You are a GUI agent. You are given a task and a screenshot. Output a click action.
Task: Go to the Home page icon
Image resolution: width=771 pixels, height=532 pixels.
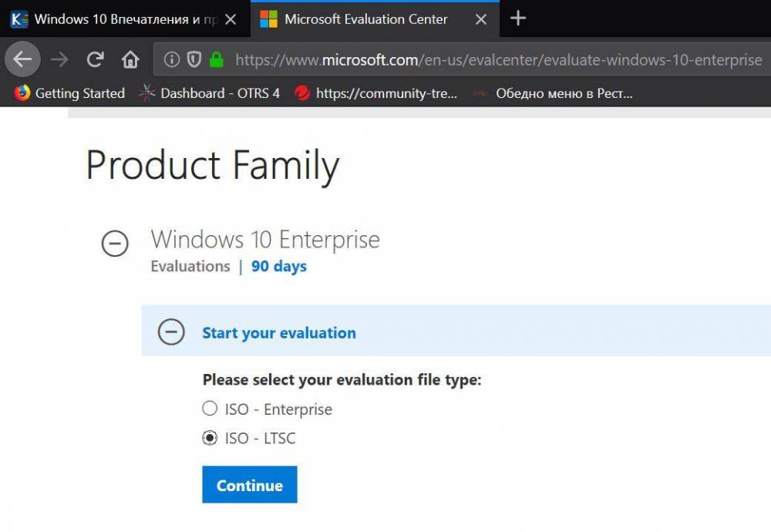pyautogui.click(x=130, y=60)
